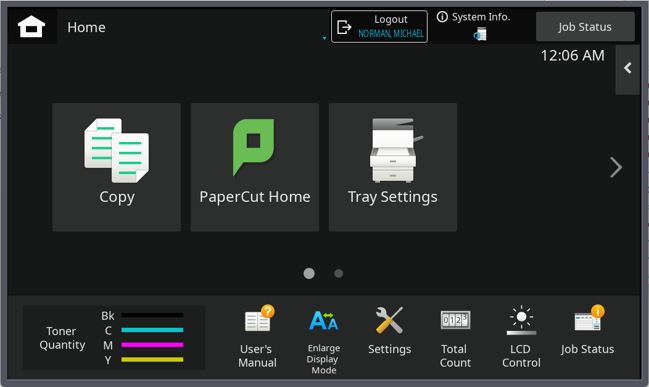Open the User's Manual
The height and width of the screenshot is (387, 649).
[257, 337]
